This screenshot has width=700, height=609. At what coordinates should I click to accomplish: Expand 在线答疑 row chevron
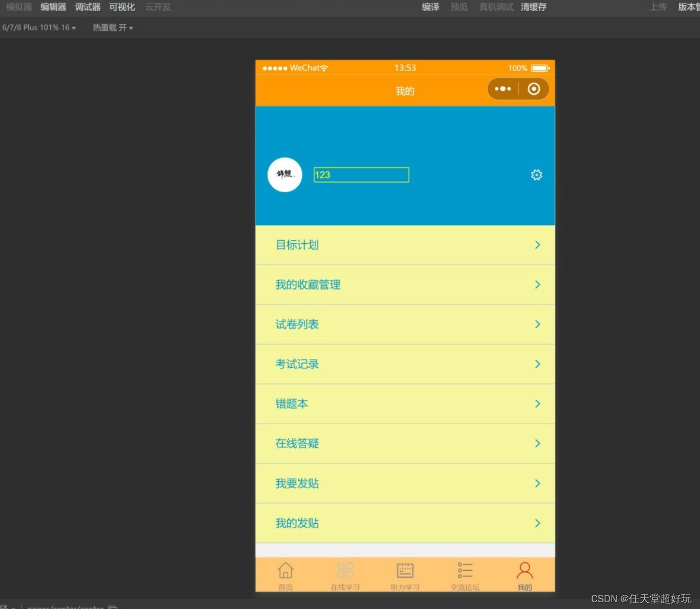(537, 444)
